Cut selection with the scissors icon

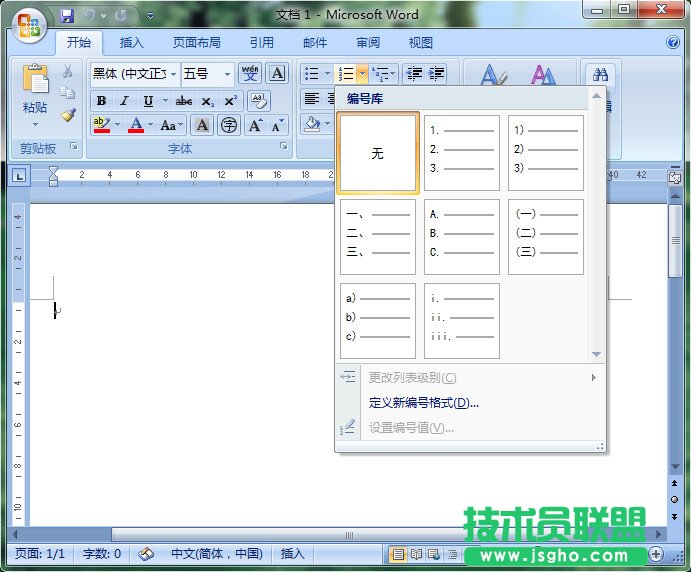[x=67, y=71]
